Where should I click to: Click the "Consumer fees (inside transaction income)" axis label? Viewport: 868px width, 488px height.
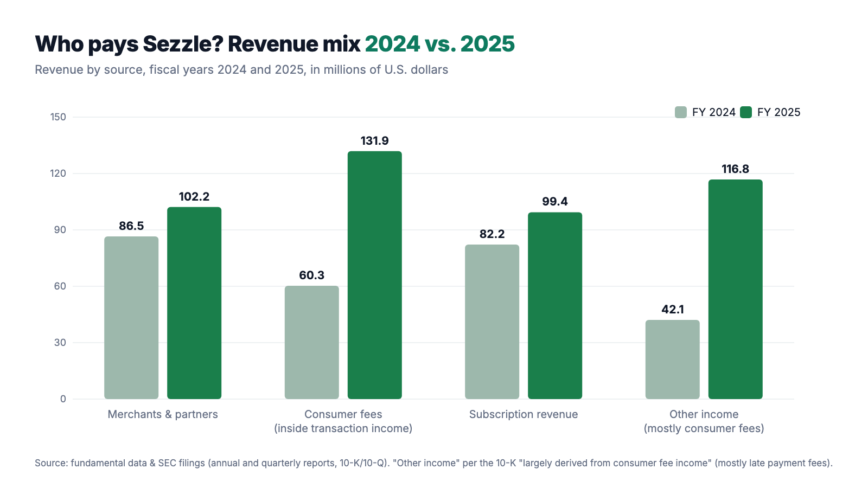click(x=343, y=421)
